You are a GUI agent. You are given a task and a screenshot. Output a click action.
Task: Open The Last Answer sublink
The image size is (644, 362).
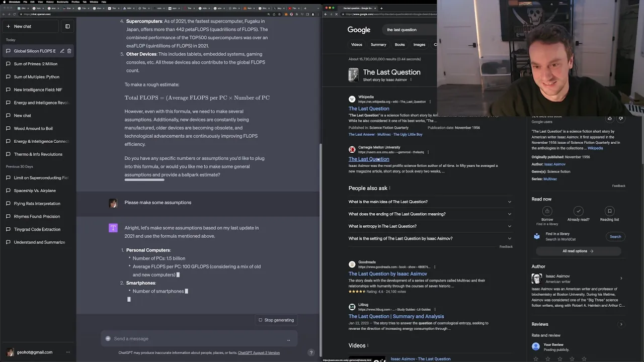tap(362, 135)
